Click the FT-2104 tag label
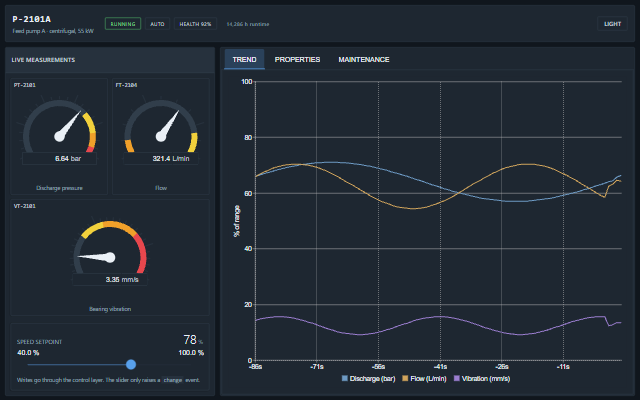Image resolution: width=640 pixels, height=400 pixels. pyautogui.click(x=127, y=85)
